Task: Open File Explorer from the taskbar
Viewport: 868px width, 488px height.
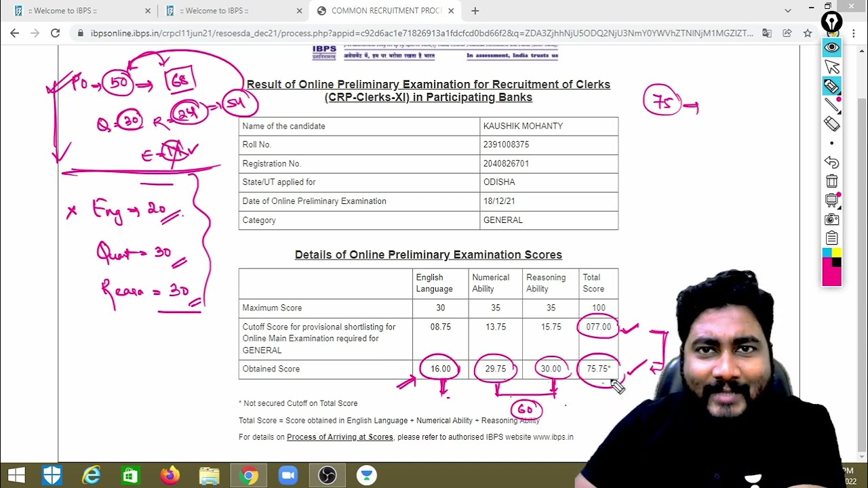Action: 210,475
